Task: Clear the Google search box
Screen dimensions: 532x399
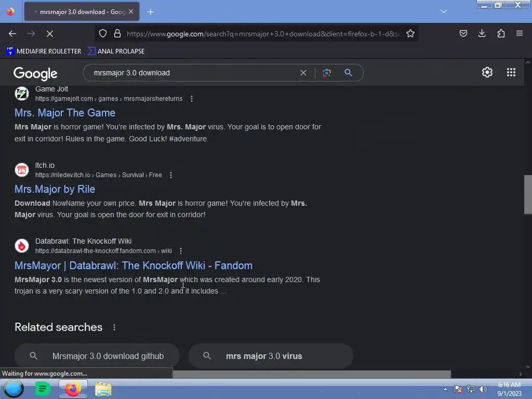Action: tap(303, 73)
